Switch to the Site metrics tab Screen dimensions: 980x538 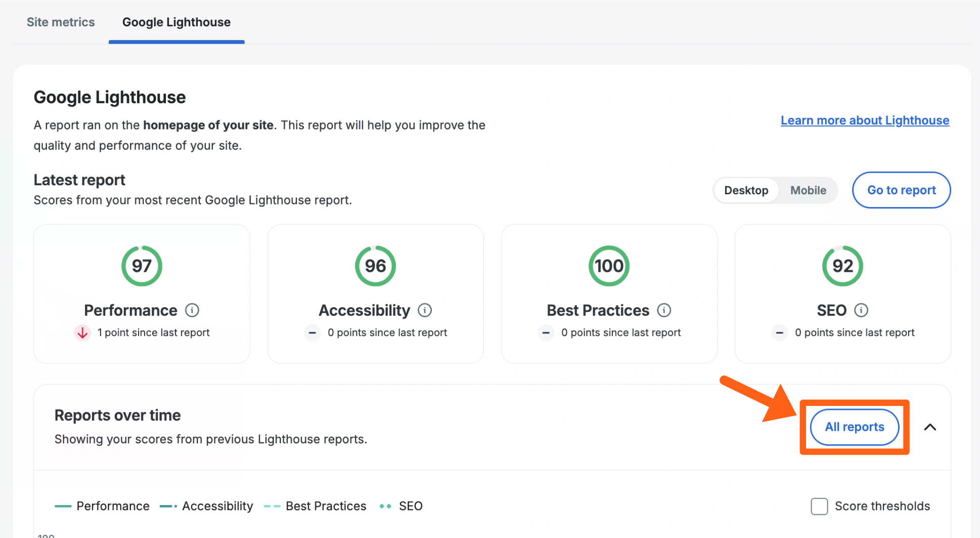pyautogui.click(x=61, y=22)
